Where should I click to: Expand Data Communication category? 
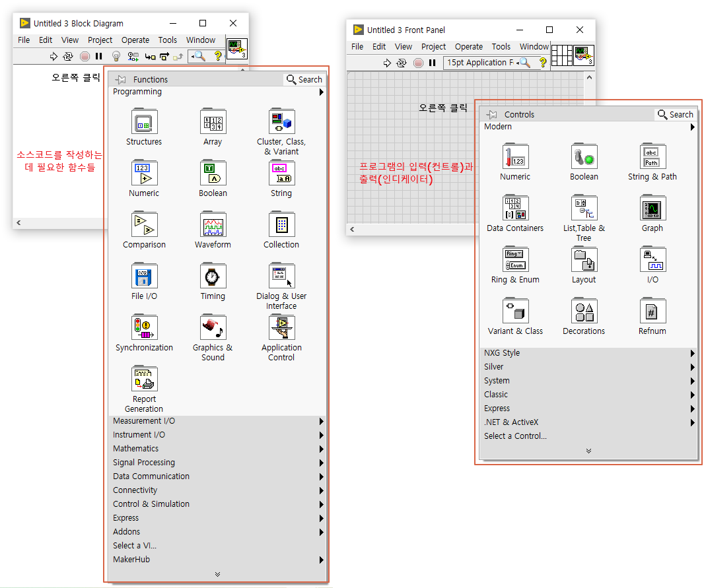pos(218,476)
